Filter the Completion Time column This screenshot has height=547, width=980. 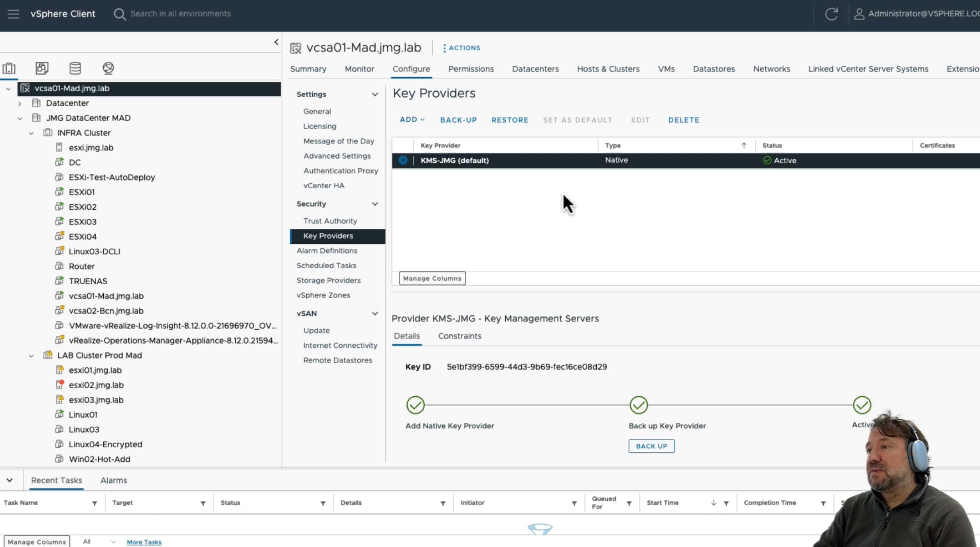coord(823,503)
